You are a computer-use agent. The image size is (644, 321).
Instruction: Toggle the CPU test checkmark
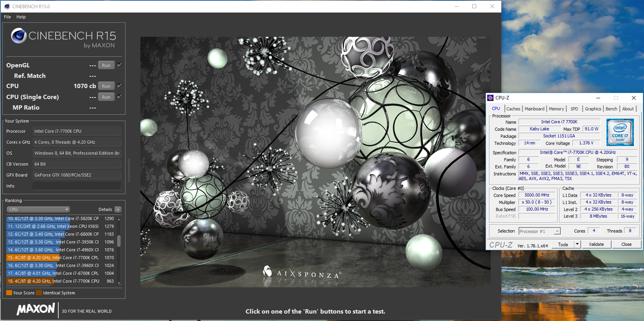pos(119,85)
